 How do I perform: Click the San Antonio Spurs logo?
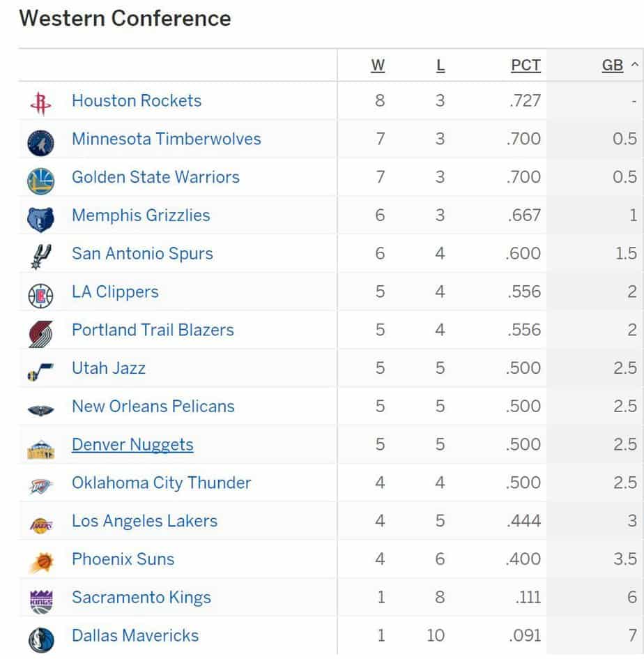pos(40,257)
